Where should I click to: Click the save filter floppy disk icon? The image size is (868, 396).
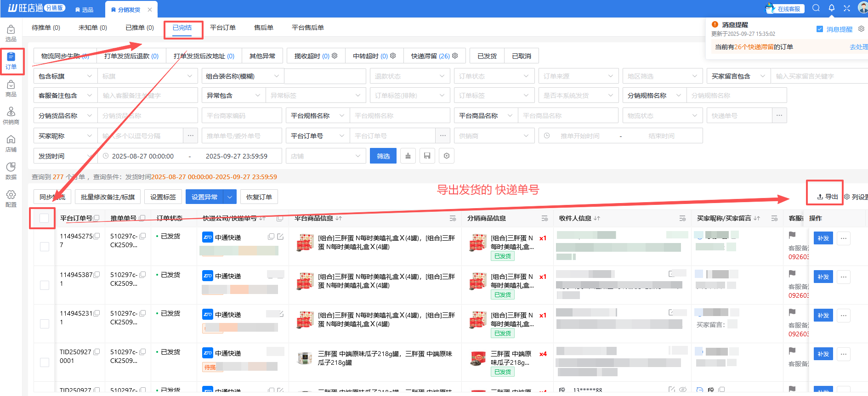(427, 156)
